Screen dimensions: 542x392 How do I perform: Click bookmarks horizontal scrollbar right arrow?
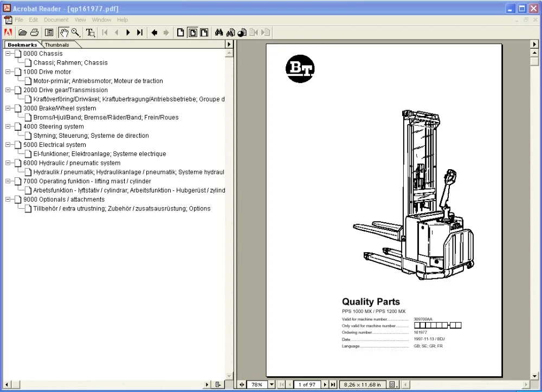[x=207, y=384]
